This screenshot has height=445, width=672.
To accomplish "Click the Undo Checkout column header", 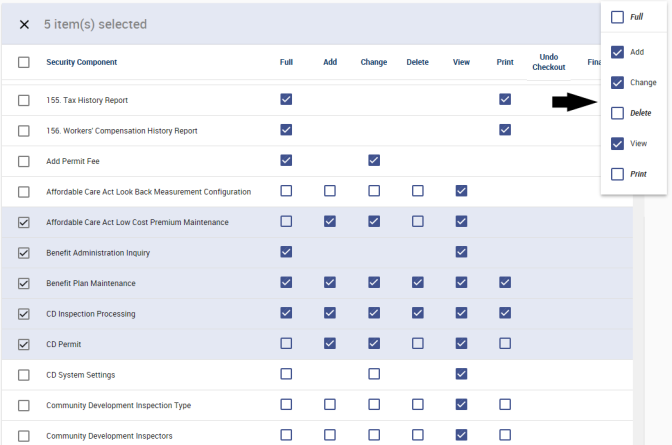I will pos(548,62).
